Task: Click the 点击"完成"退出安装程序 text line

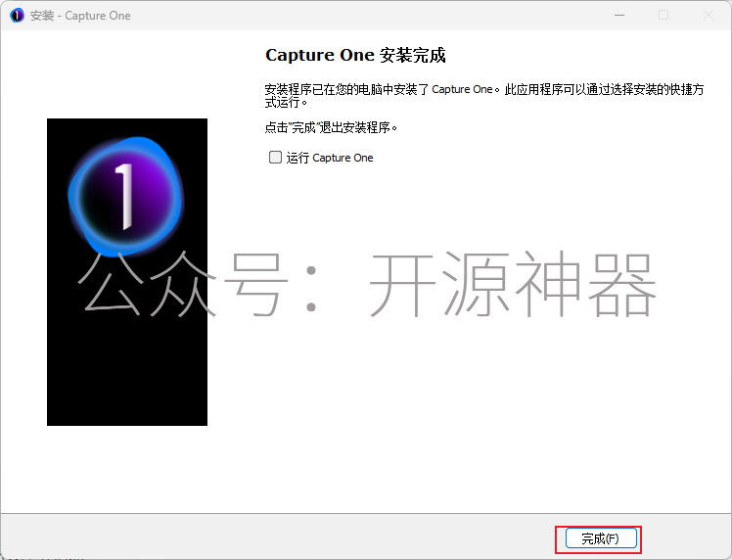Action: click(331, 127)
